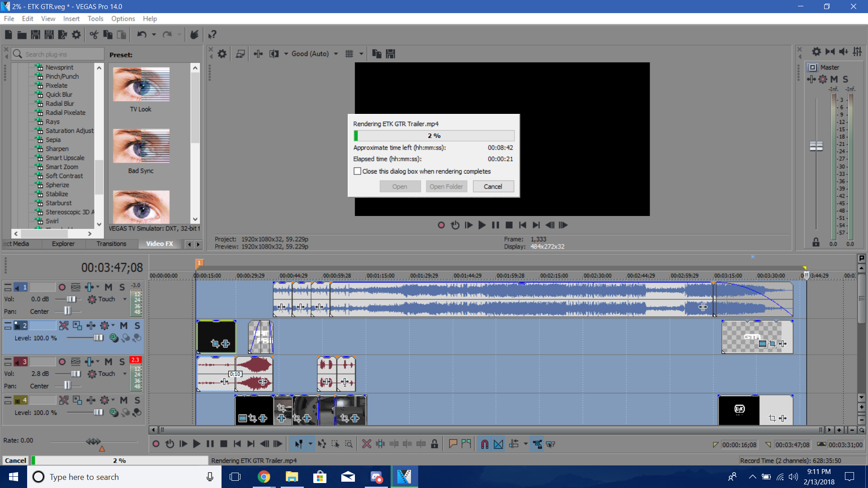
Task: Check Close this dialog box when rendering completes
Action: [x=358, y=171]
